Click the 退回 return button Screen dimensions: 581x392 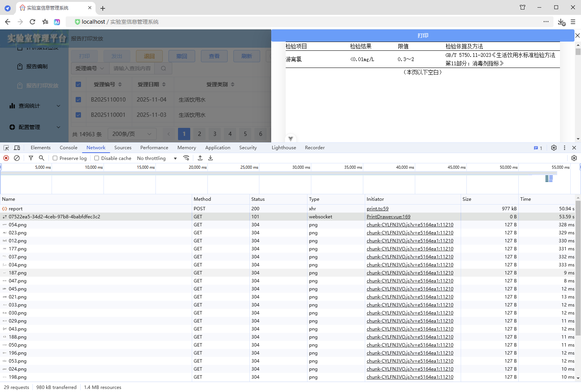(149, 56)
